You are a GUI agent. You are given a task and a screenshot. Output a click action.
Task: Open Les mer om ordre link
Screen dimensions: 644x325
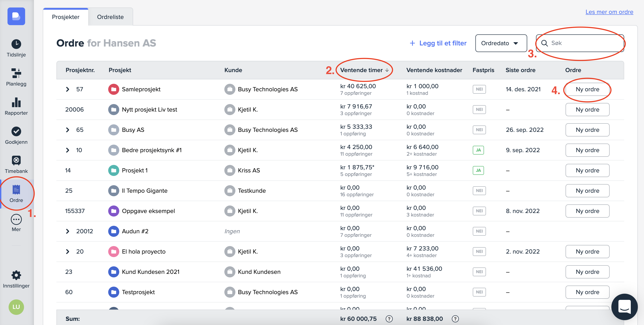click(x=609, y=12)
